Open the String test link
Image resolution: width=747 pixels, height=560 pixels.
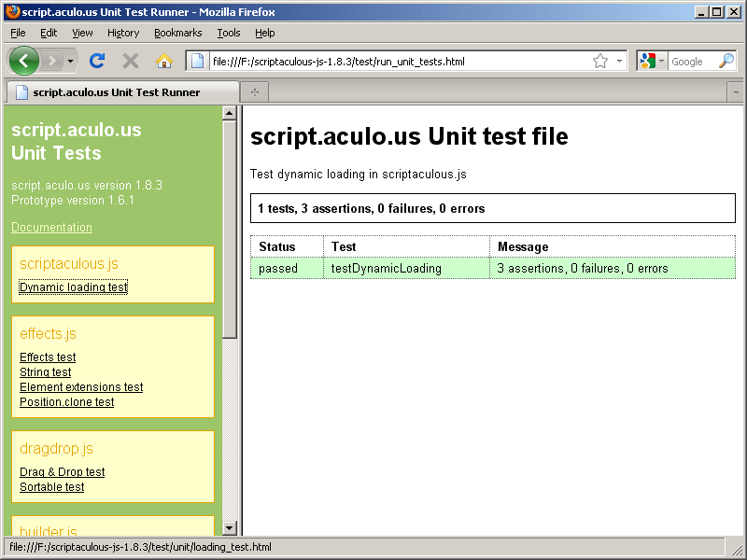[x=45, y=371]
